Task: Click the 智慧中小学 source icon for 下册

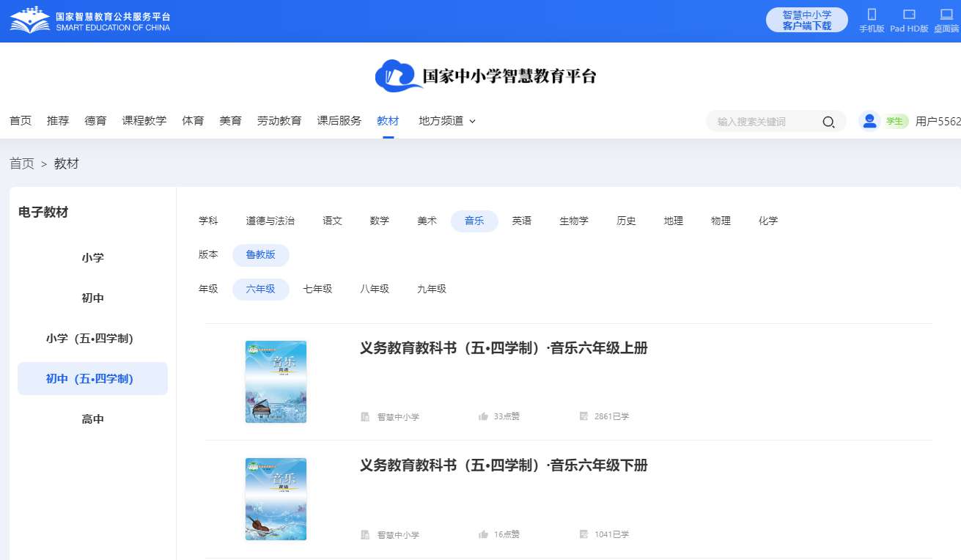Action: click(x=365, y=534)
